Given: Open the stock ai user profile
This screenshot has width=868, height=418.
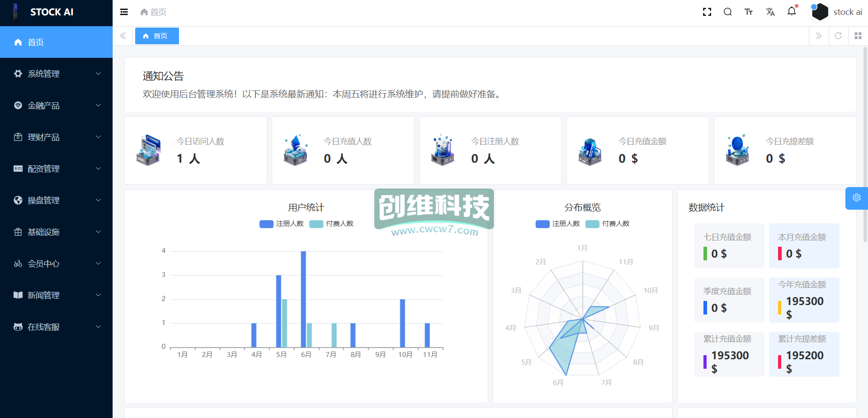Looking at the screenshot, I should [x=837, y=12].
